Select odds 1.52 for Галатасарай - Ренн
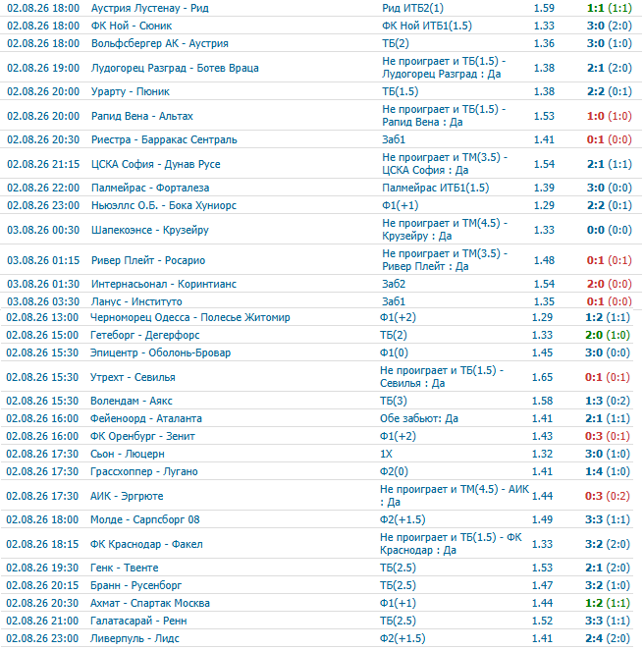 (x=543, y=622)
